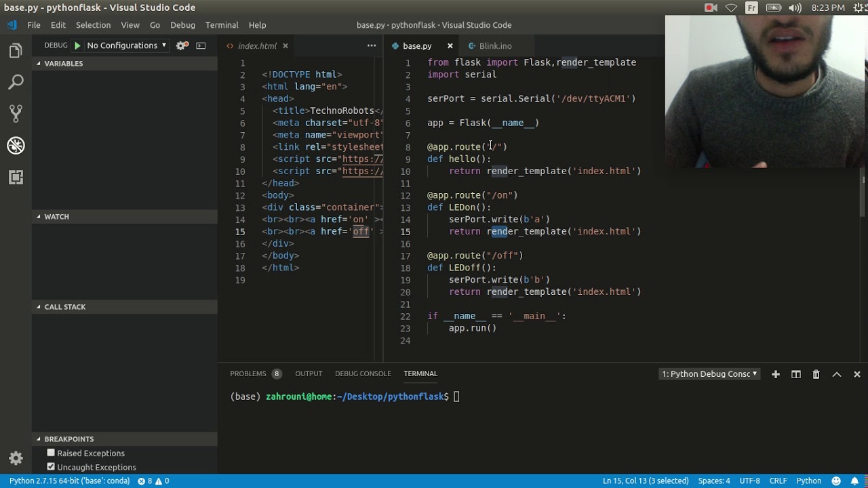Change UTF-8 file encoding
868x488 pixels.
click(x=749, y=481)
